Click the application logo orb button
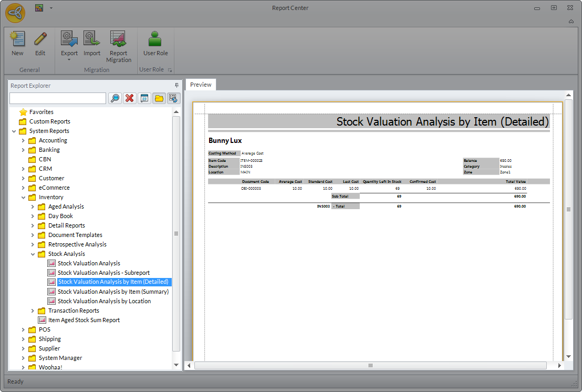Screen dimensions: 582x392 15,13
